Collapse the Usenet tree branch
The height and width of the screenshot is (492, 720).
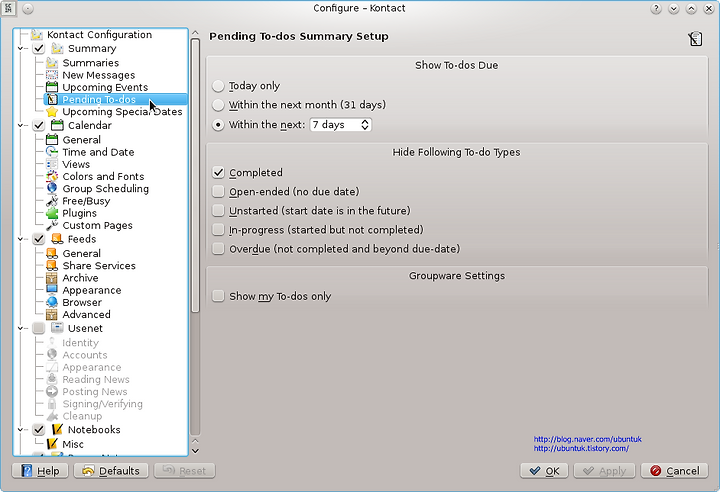pos(20,328)
